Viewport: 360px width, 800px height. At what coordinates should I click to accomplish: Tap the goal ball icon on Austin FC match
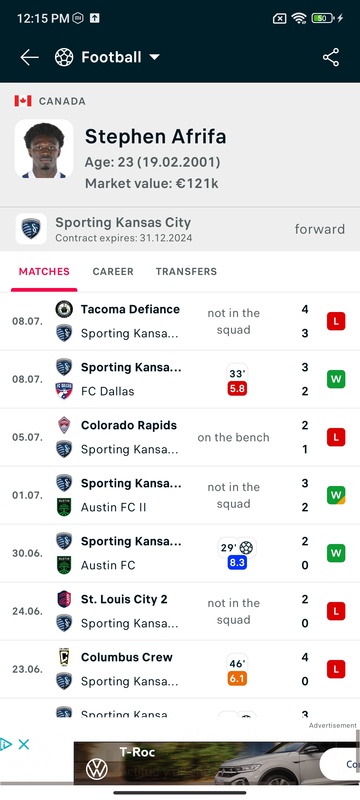pyautogui.click(x=246, y=547)
